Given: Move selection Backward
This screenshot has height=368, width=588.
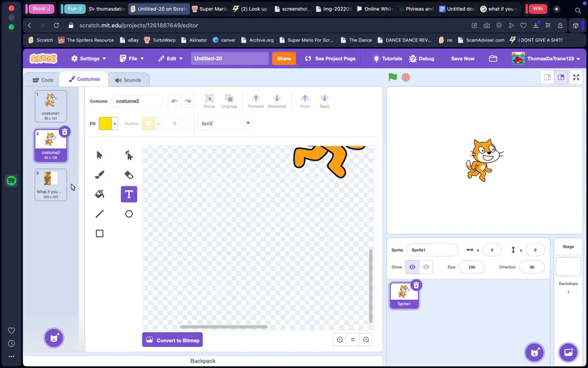Looking at the screenshot, I should coord(277,101).
